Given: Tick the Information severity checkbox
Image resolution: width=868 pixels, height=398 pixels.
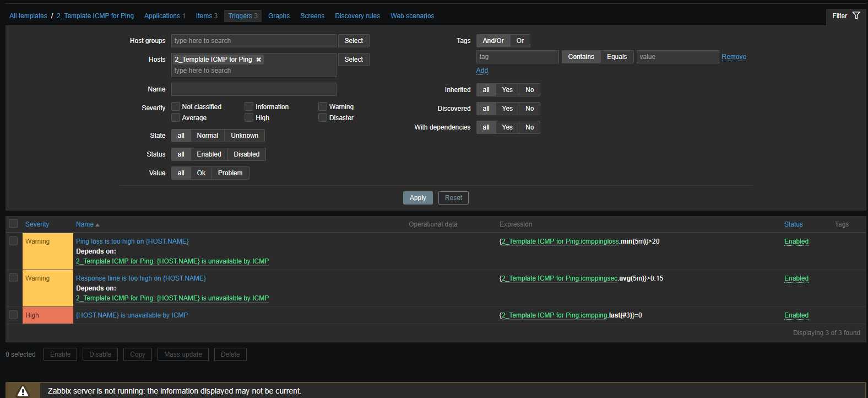Looking at the screenshot, I should coord(249,106).
